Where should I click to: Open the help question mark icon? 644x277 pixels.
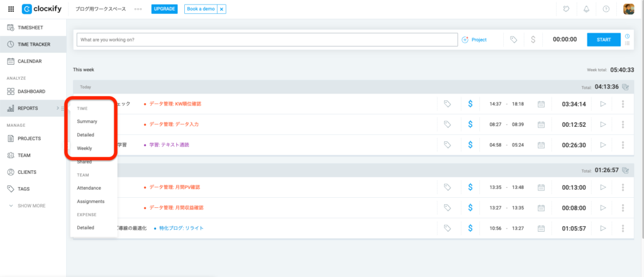click(x=606, y=9)
